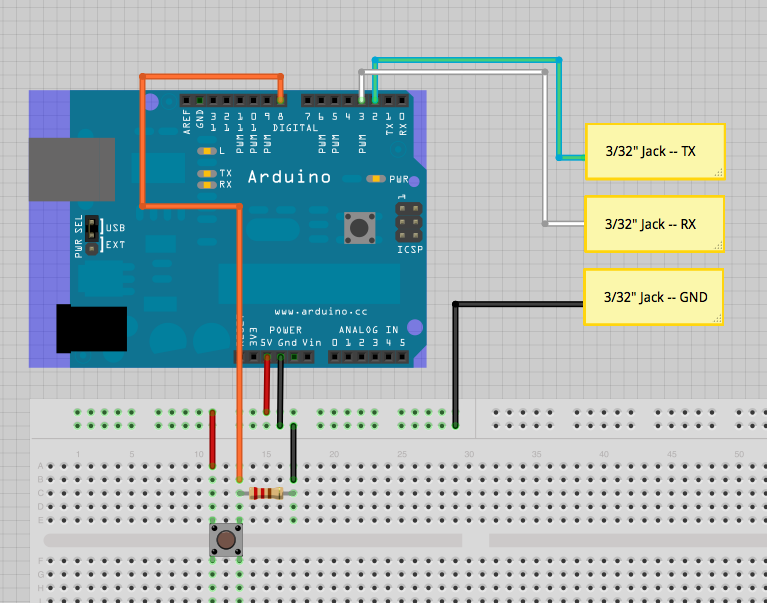Click the 'DIGITAL' label on the board

point(295,128)
